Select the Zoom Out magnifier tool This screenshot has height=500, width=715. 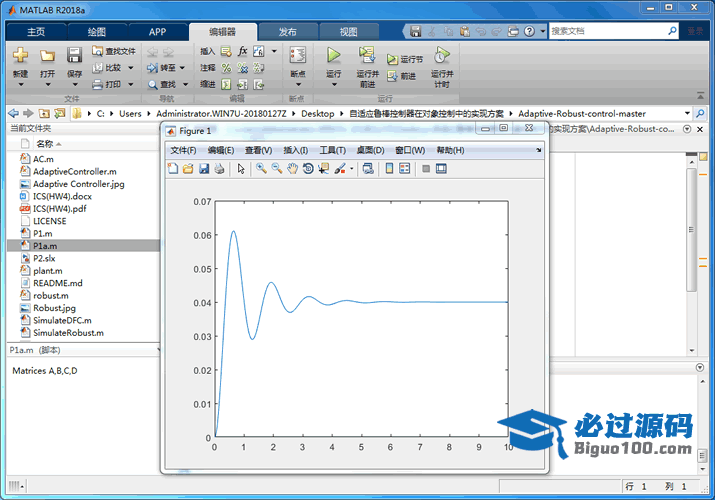tap(276, 169)
